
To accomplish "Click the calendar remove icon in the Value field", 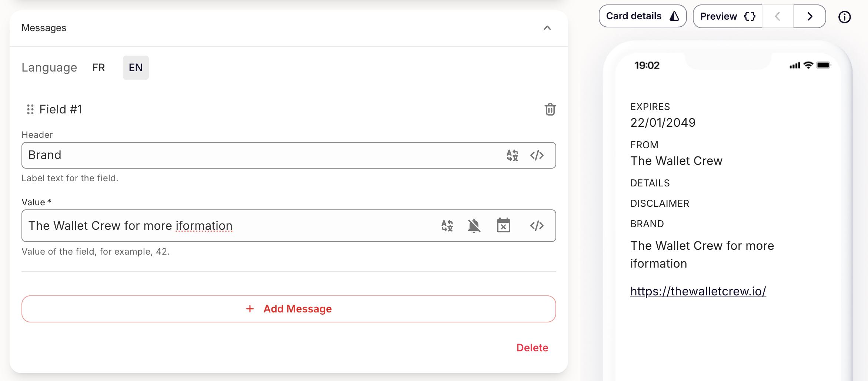I will (x=503, y=225).
